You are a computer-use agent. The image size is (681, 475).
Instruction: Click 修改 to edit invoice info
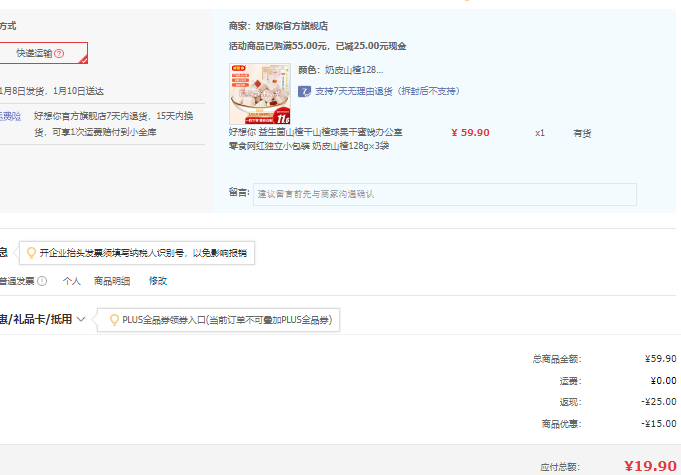click(158, 281)
